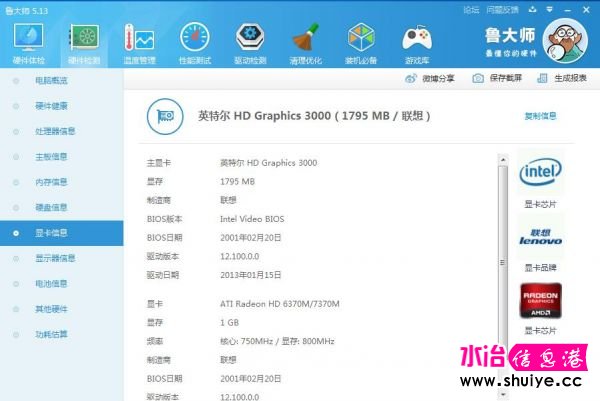Image resolution: width=600 pixels, height=401 pixels.
Task: Select 内存信息 in the sidebar
Action: 51,182
